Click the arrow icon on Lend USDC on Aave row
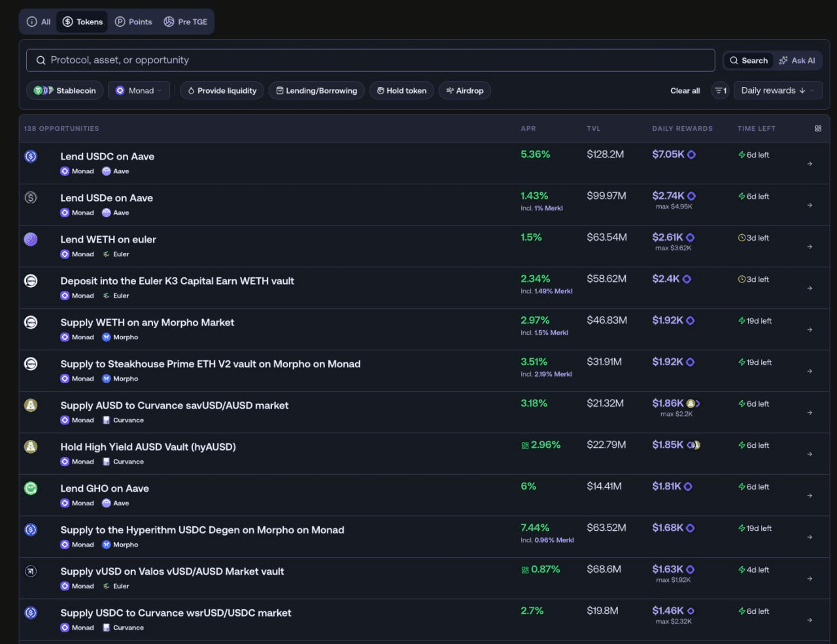 [810, 163]
